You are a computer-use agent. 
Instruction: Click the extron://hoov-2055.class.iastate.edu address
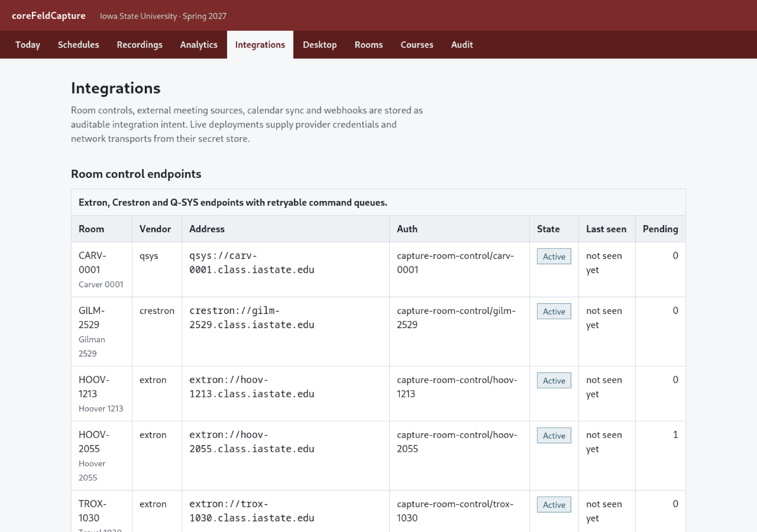point(252,442)
